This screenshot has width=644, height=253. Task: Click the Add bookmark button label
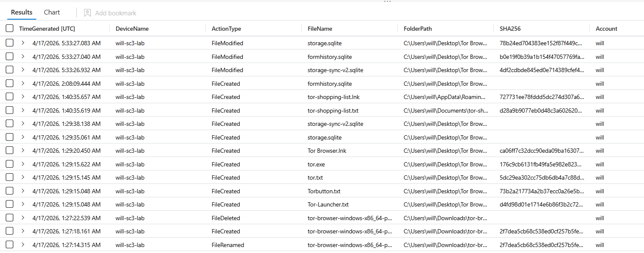[x=116, y=13]
